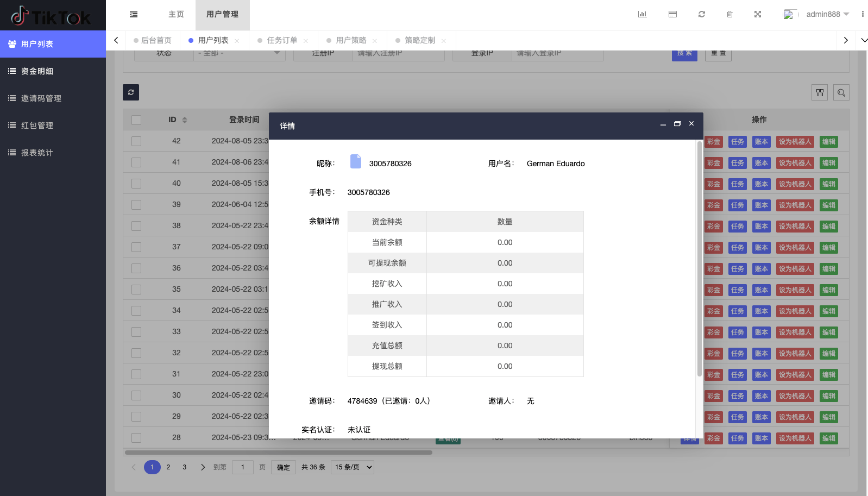Toggle fullscreen with the expand icon

758,15
